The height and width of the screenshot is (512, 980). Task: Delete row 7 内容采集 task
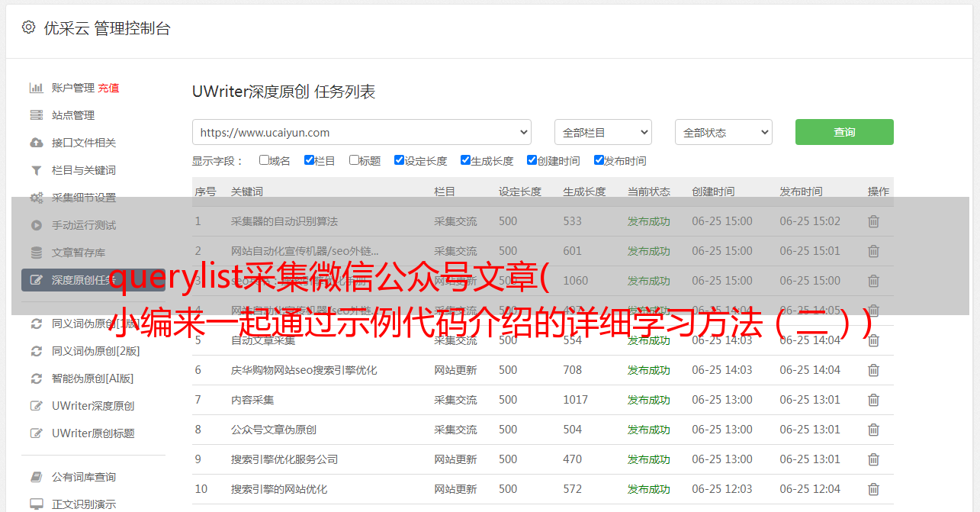(873, 400)
